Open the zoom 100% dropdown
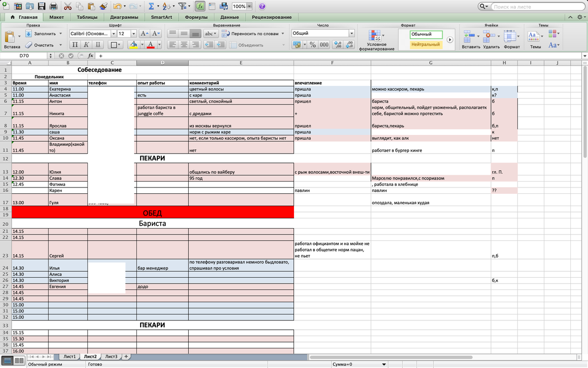Image resolution: width=588 pixels, height=368 pixels. pos(249,6)
